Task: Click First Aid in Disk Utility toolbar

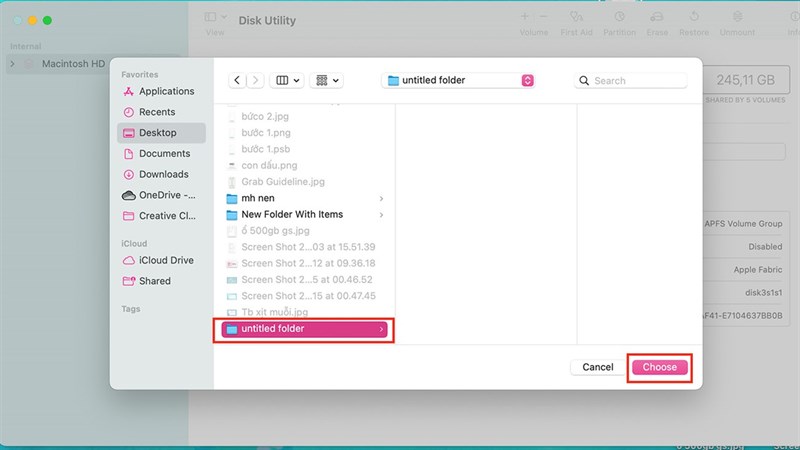Action: [577, 23]
